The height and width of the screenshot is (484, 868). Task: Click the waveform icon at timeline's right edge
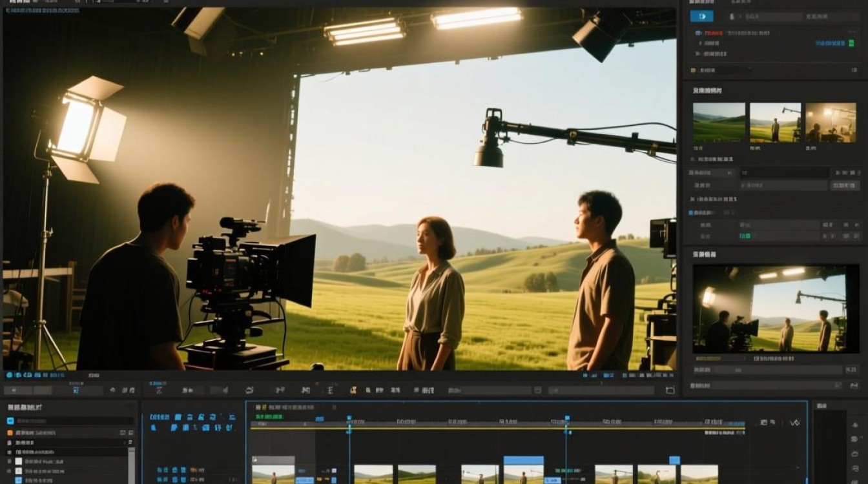point(794,423)
